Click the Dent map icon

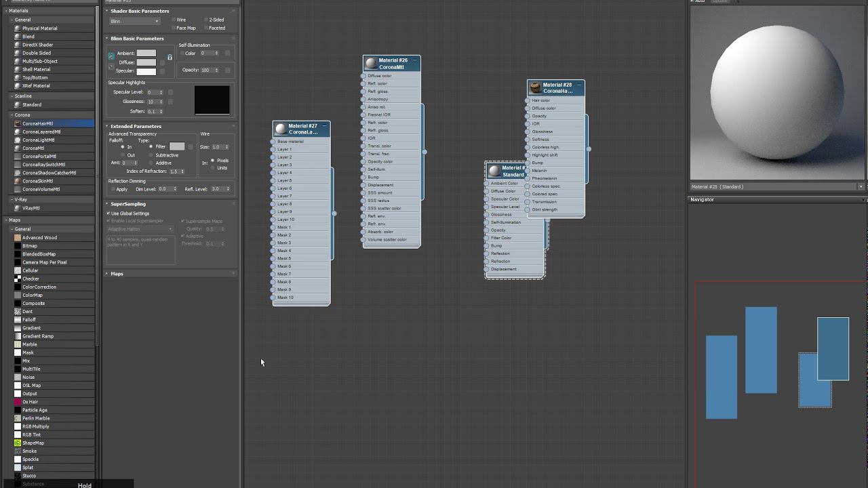click(x=18, y=312)
